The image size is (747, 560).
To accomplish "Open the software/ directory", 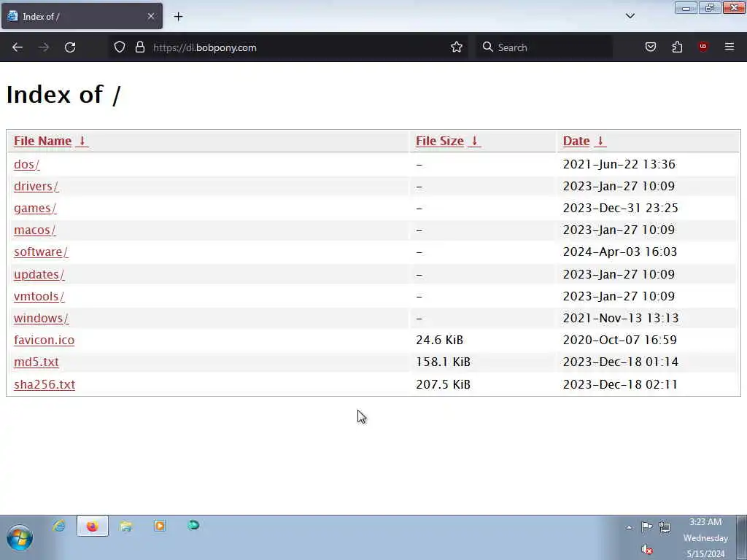I will coord(41,252).
